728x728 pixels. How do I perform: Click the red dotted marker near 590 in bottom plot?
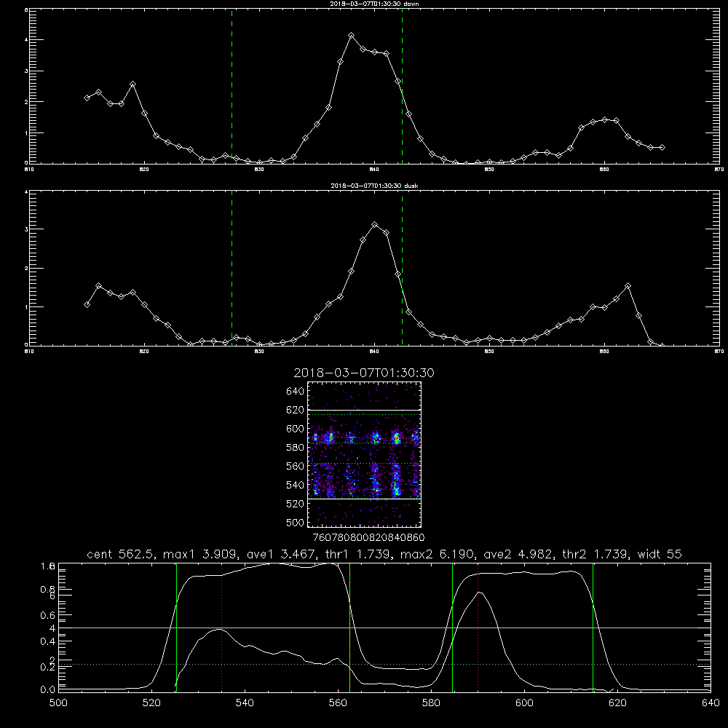point(478,627)
